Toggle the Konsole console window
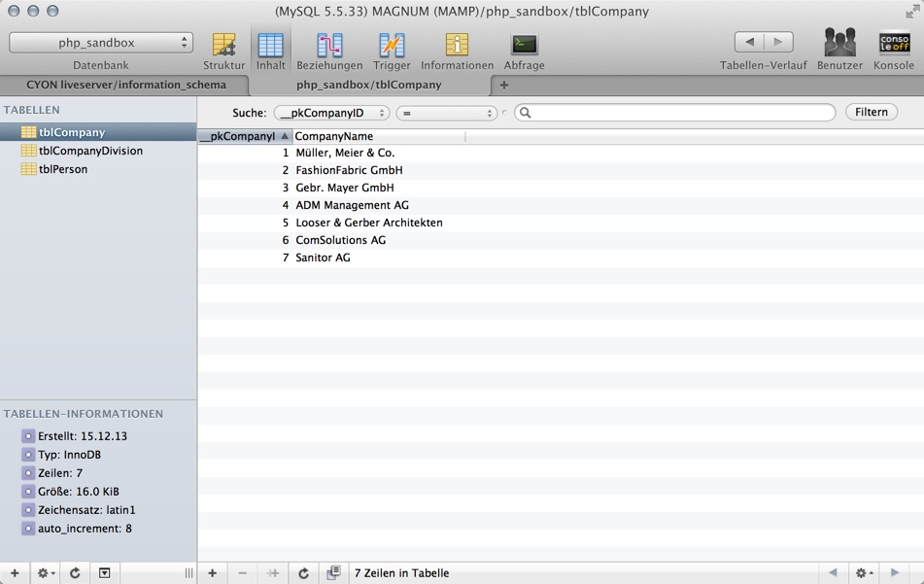This screenshot has height=584, width=924. pyautogui.click(x=893, y=51)
